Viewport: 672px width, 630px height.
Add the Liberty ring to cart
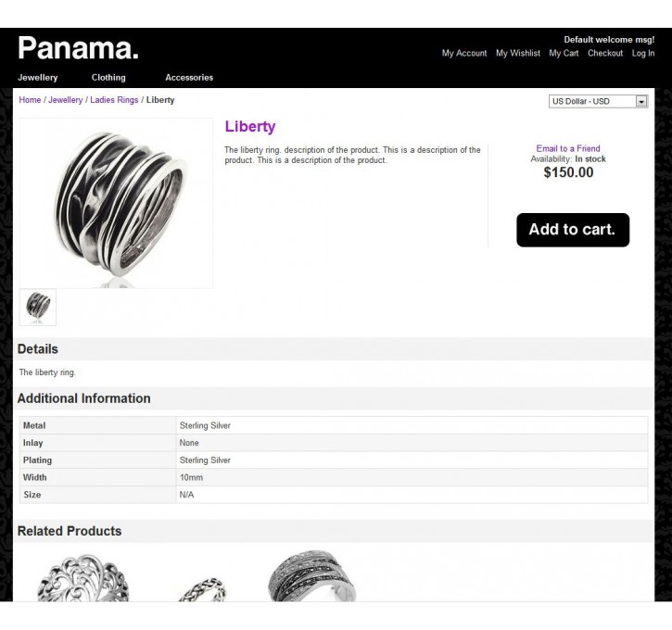573,230
